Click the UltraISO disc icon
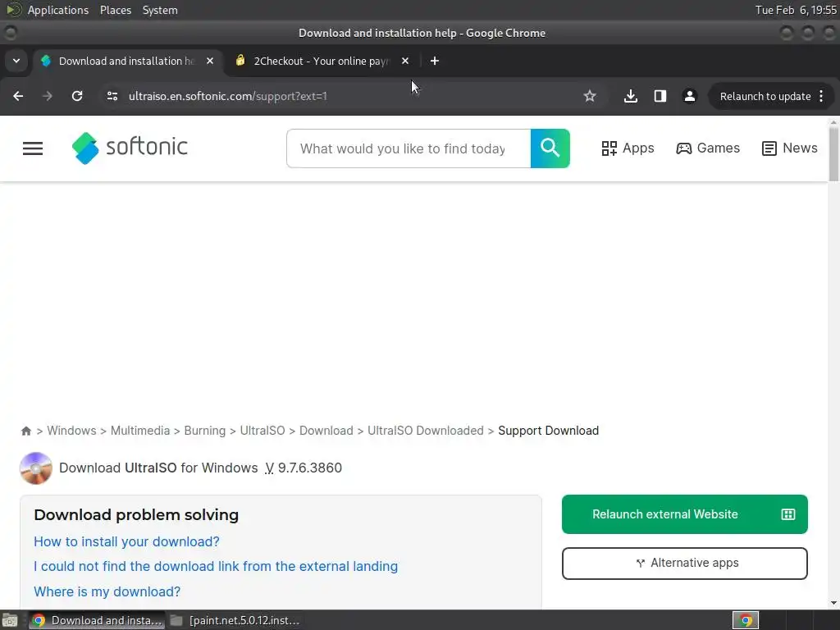 36,468
